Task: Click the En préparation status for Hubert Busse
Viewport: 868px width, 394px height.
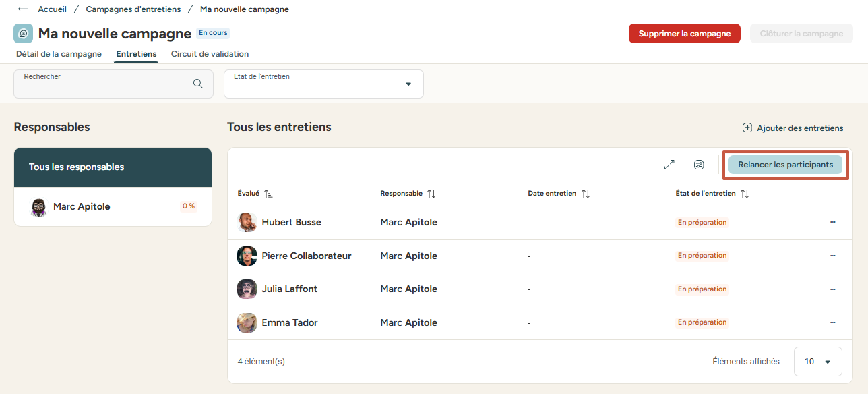Action: 702,222
